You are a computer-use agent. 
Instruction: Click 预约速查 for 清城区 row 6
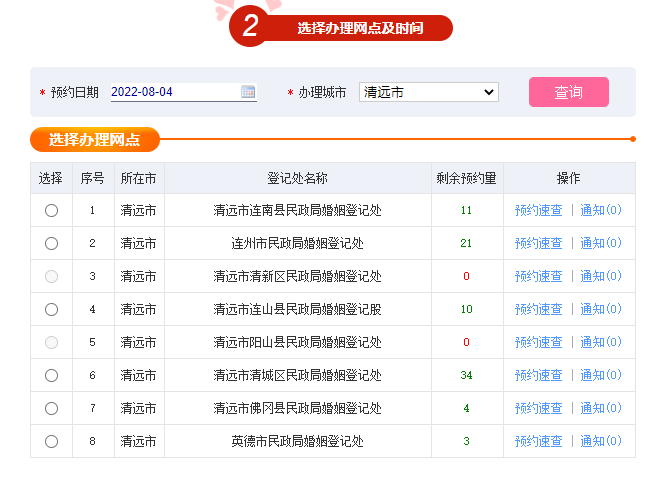tap(538, 375)
